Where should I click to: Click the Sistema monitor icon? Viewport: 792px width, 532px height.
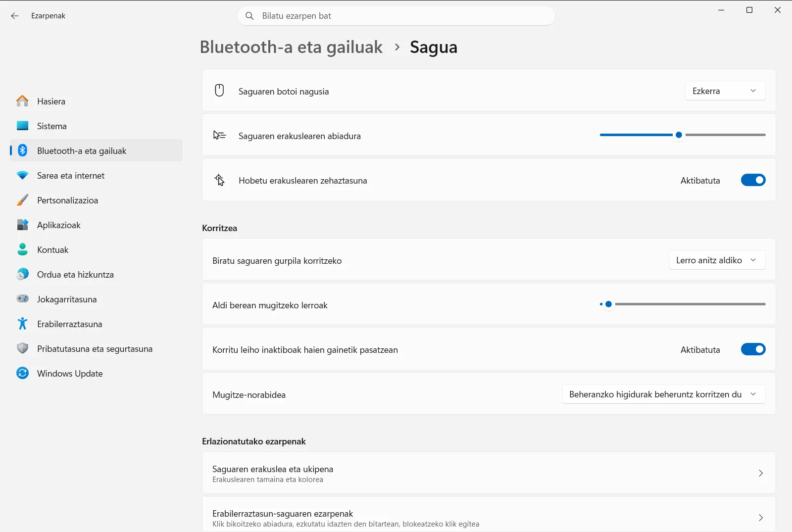click(22, 126)
